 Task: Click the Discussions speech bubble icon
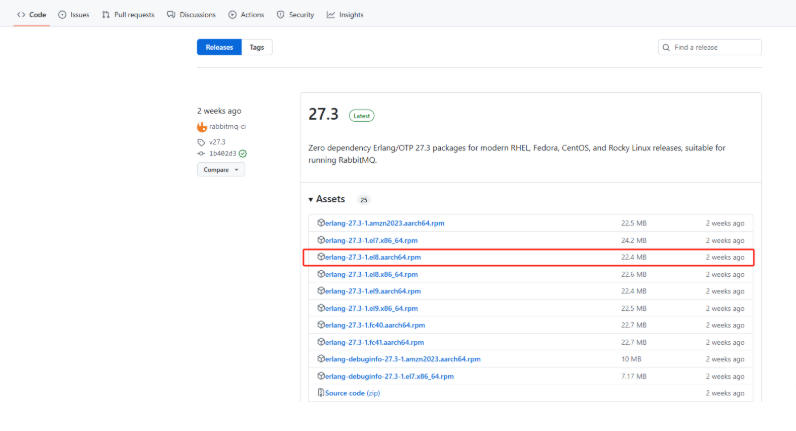click(171, 15)
